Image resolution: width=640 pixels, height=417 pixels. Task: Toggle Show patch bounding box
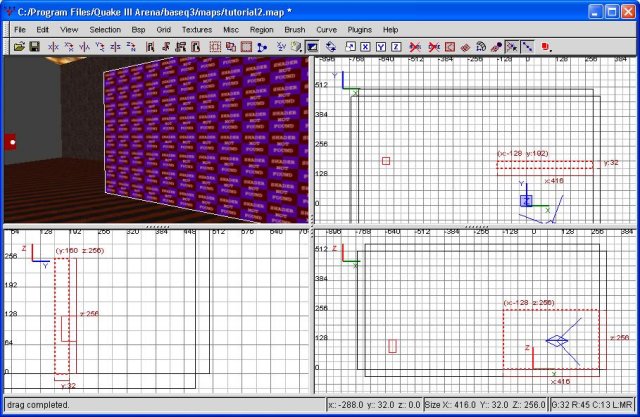point(450,47)
